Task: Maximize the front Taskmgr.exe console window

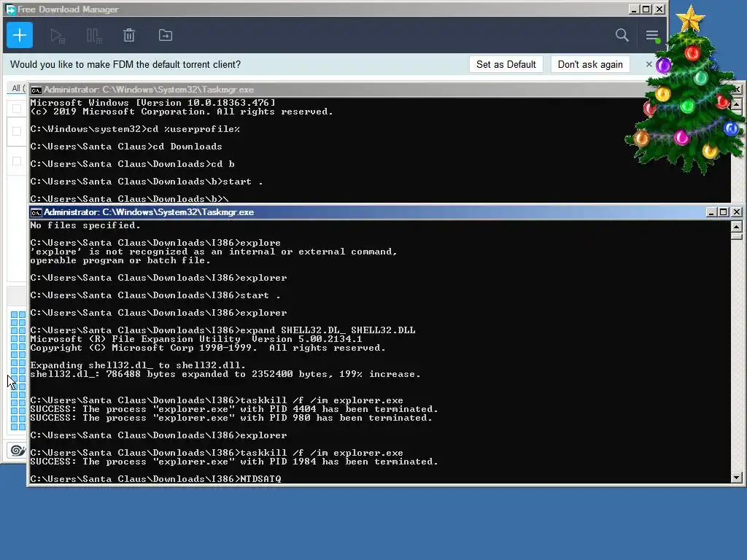Action: point(724,212)
